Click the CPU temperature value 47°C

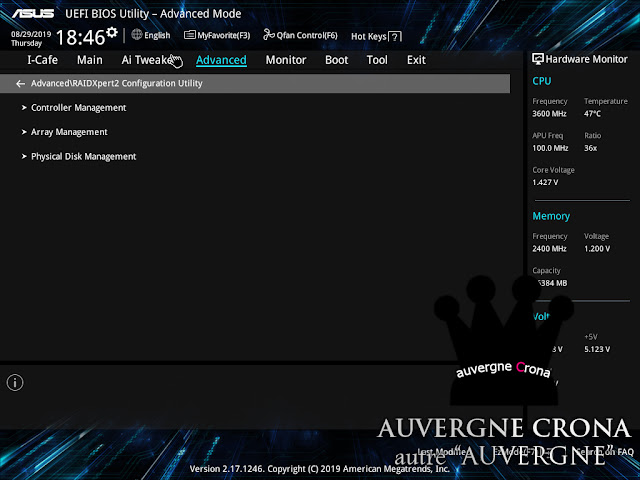pyautogui.click(x=592, y=114)
